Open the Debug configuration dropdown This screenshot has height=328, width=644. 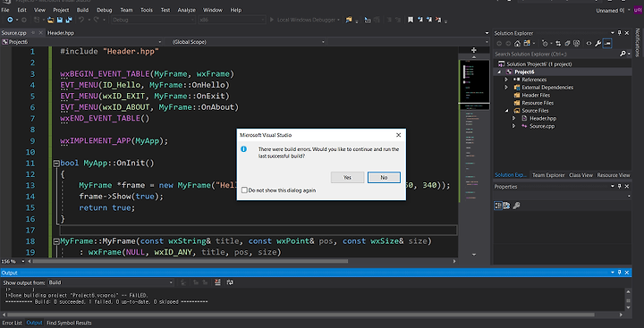point(153,20)
